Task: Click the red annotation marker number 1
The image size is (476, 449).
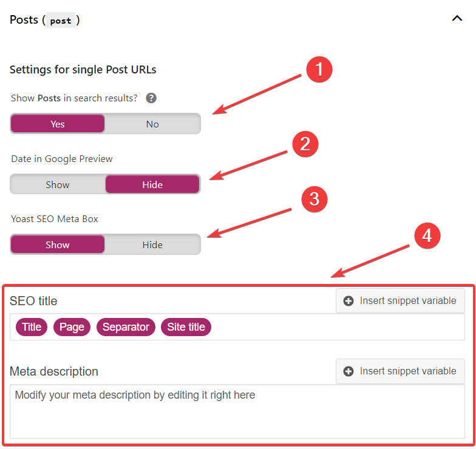Action: coord(319,70)
